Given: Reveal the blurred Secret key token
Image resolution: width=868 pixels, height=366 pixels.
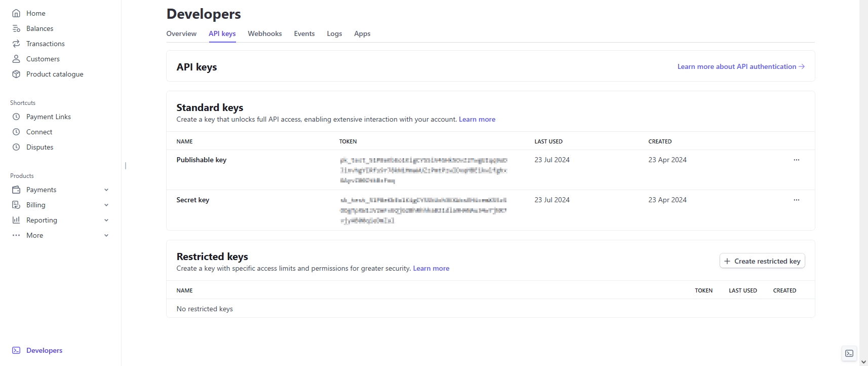Looking at the screenshot, I should pyautogui.click(x=423, y=210).
